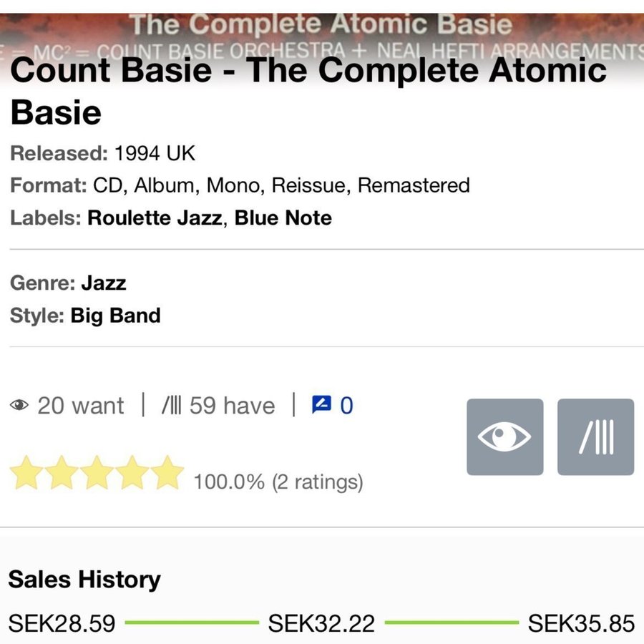Image resolution: width=644 pixels, height=644 pixels.
Task: Select the highest sale price SEK35.85
Action: coord(581,623)
